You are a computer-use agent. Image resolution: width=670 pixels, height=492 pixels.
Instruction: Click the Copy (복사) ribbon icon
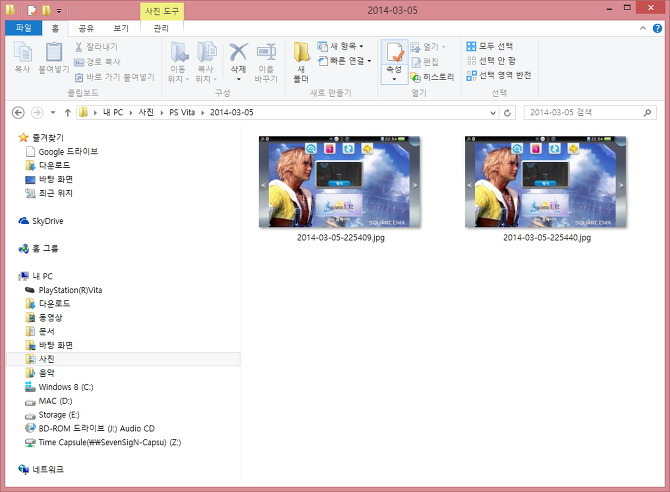[23, 57]
